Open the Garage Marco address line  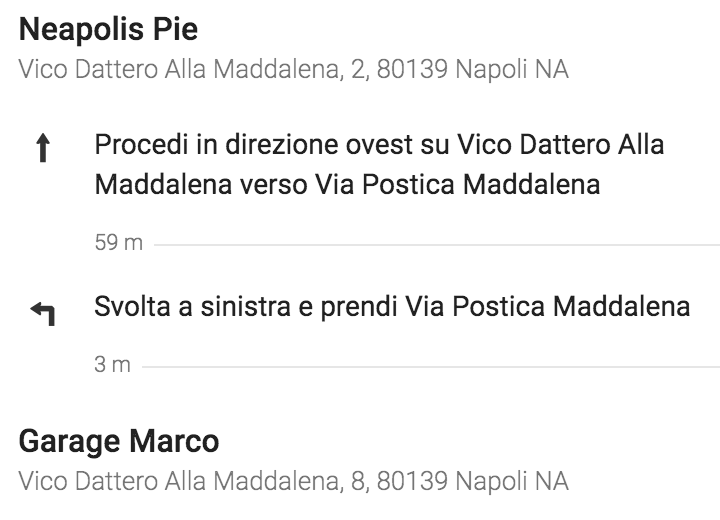(294, 481)
